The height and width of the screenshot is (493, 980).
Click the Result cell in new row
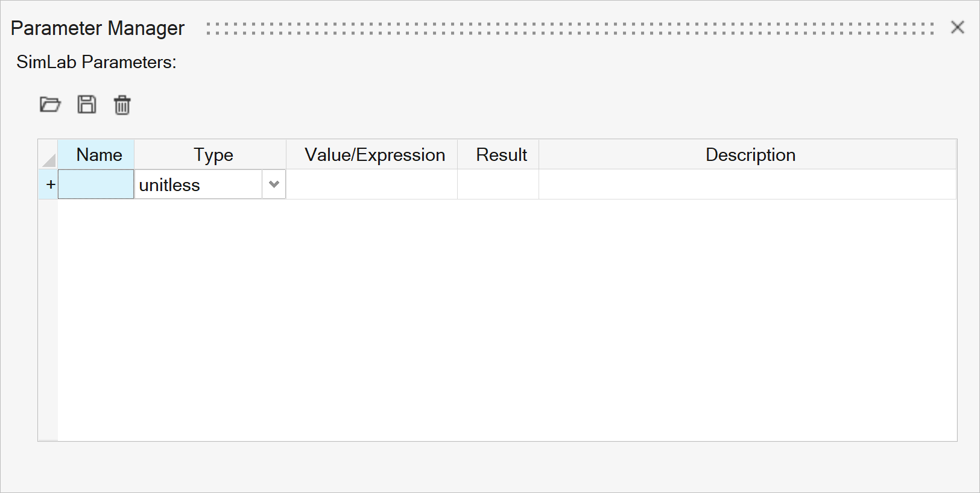tap(498, 184)
